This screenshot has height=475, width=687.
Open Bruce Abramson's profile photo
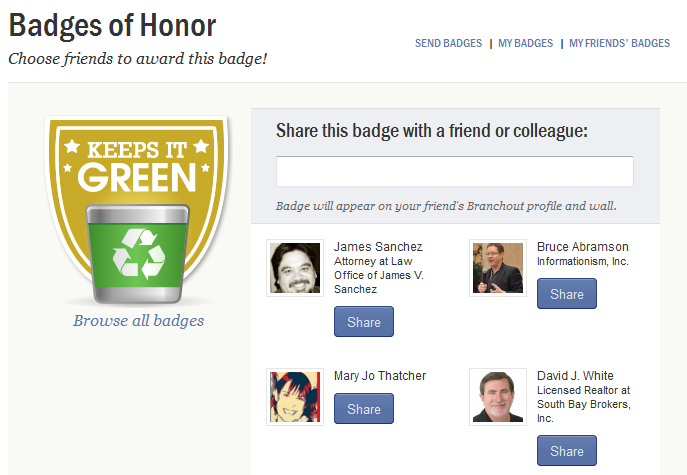[x=498, y=268]
